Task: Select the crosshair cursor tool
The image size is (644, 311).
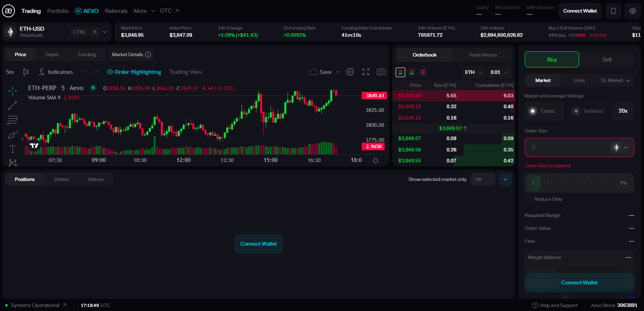Action: pos(13,91)
